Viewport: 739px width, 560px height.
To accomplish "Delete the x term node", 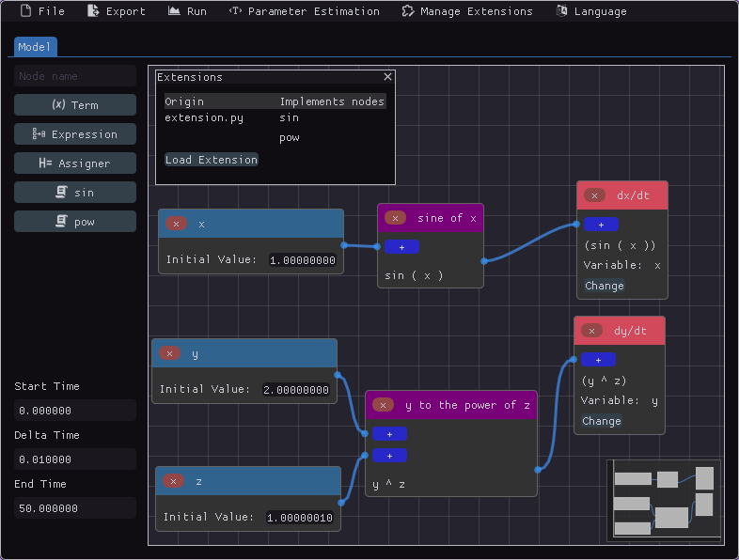I will (x=176, y=224).
